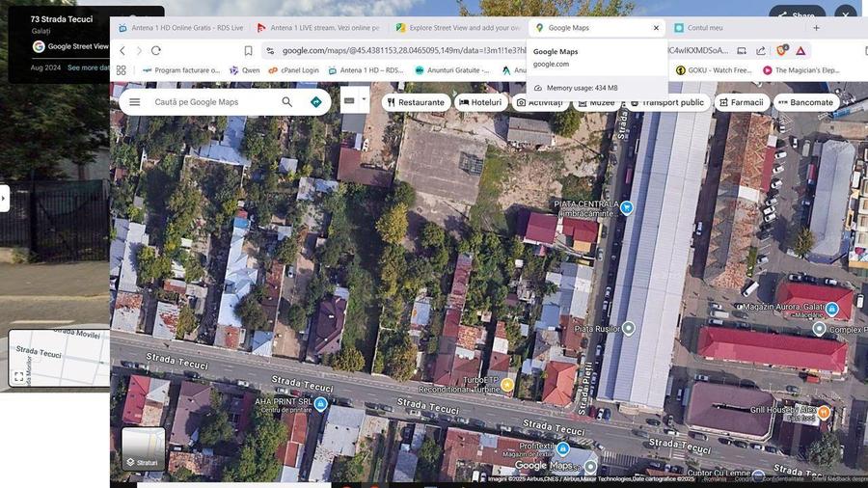Click See more dates link in Street View
This screenshot has width=868, height=488.
tap(88, 68)
